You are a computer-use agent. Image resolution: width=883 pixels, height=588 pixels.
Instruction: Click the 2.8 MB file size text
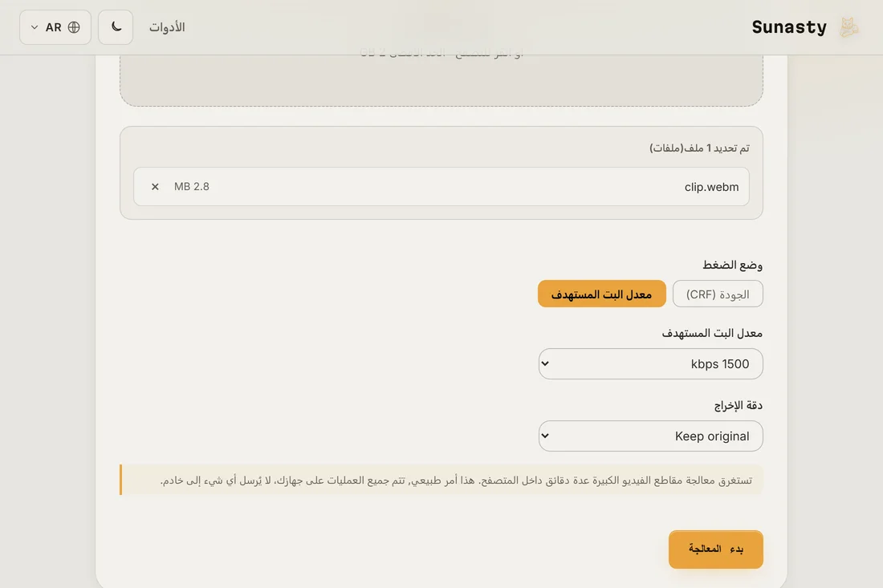tap(192, 187)
